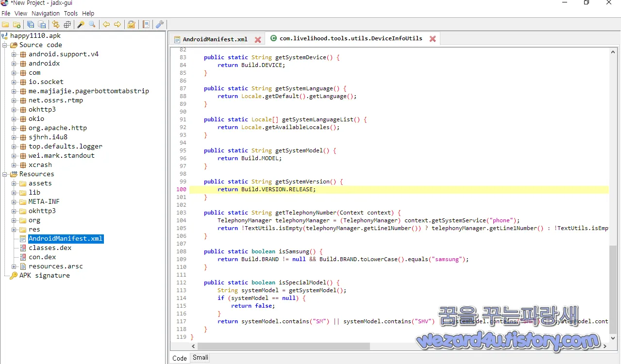The width and height of the screenshot is (621, 364).
Task: Open Preferences with the wrench icon
Action: [159, 24]
